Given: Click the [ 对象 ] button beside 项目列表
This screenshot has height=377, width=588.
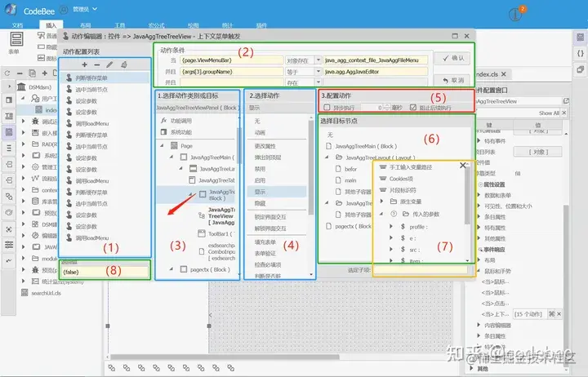Looking at the screenshot, I should coord(538,152).
